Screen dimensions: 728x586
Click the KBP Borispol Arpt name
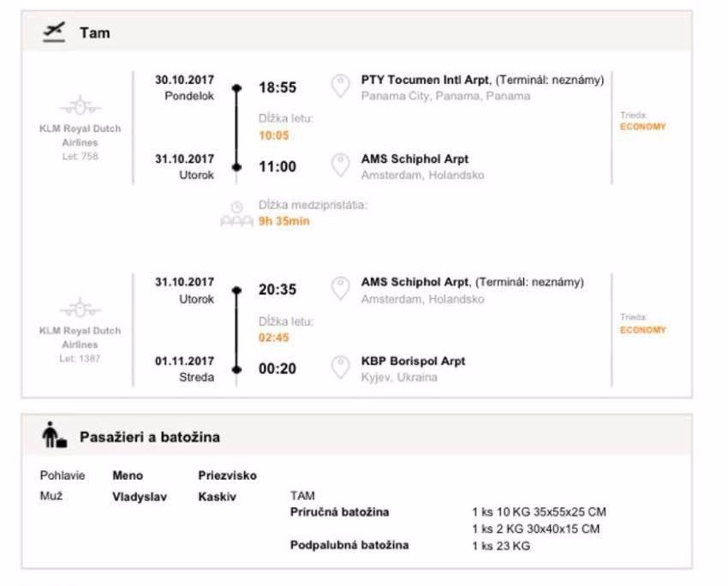point(413,361)
